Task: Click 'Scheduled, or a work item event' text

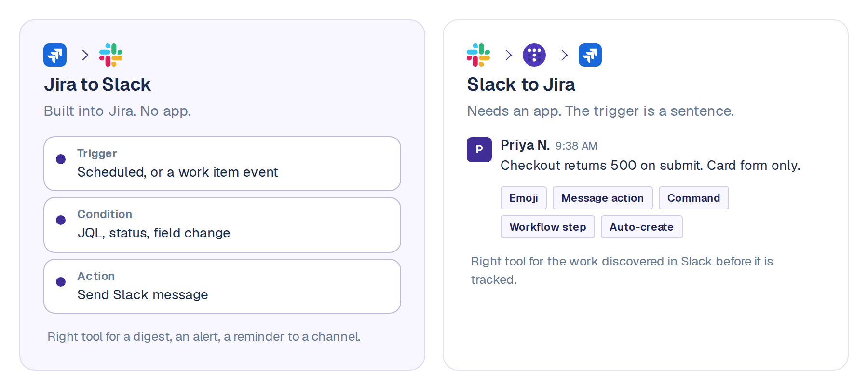Action: tap(178, 172)
